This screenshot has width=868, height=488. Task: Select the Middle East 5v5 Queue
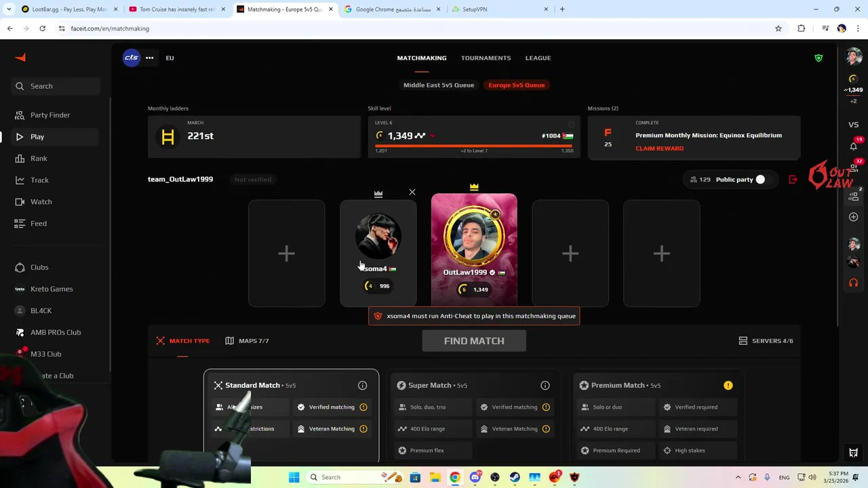[x=439, y=85]
